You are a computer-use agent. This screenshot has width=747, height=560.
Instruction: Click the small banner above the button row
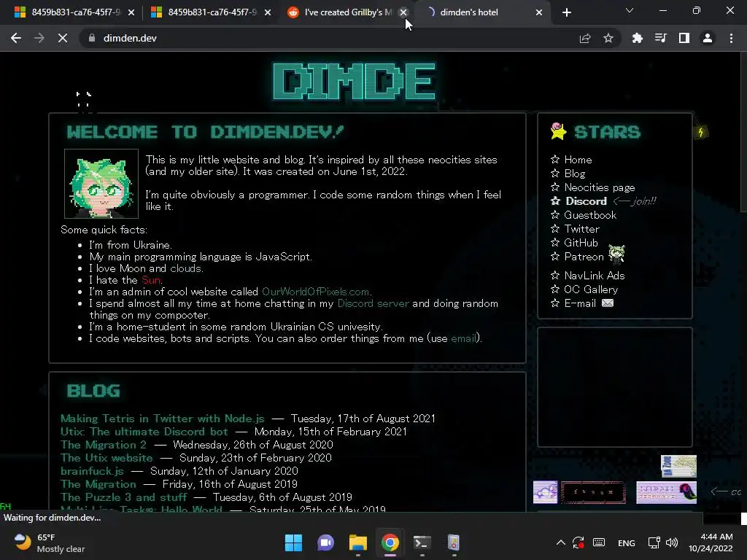[x=678, y=466]
